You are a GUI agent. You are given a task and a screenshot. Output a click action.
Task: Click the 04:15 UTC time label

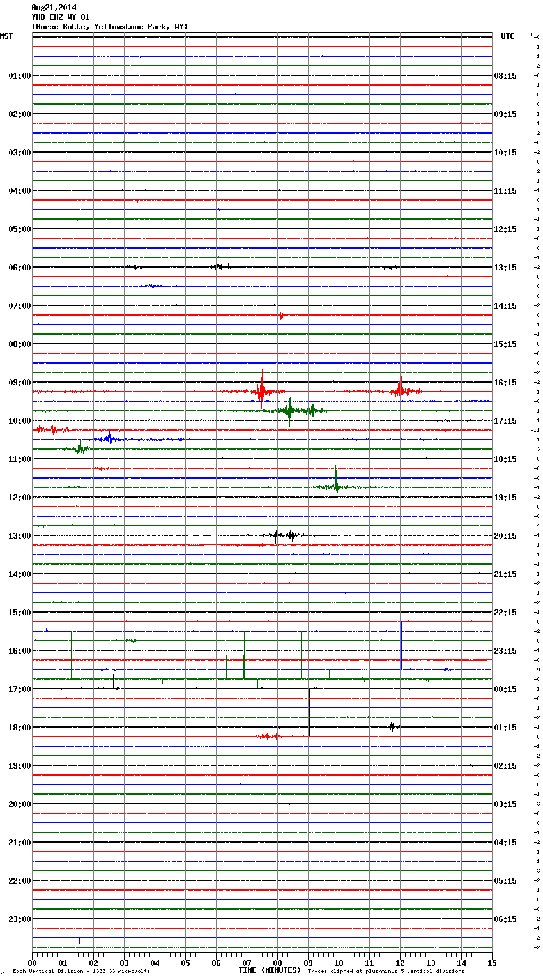click(505, 843)
